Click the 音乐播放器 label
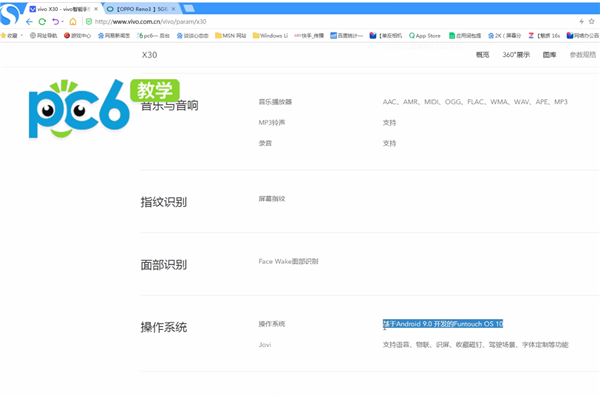The image size is (600, 397). tap(275, 102)
